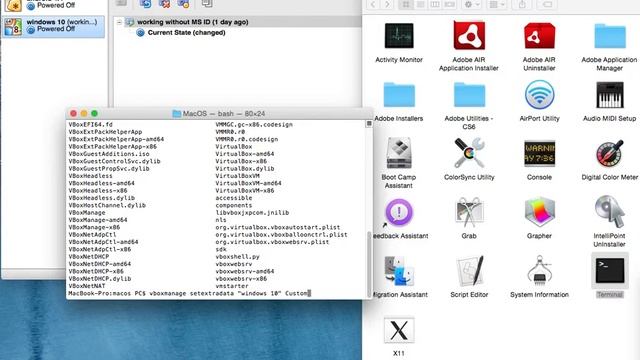This screenshot has height=360, width=640.
Task: Launch Digital Color Meter
Action: pyautogui.click(x=610, y=153)
